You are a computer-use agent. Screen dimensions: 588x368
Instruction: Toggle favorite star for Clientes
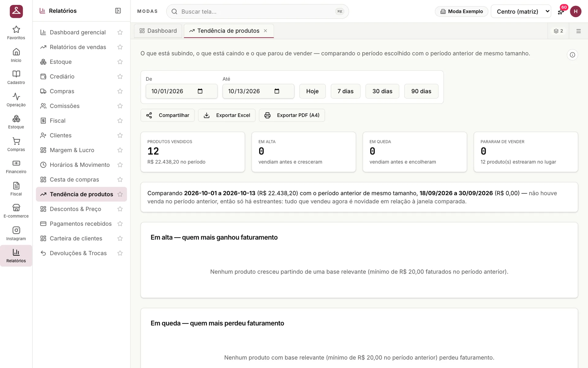click(x=120, y=135)
